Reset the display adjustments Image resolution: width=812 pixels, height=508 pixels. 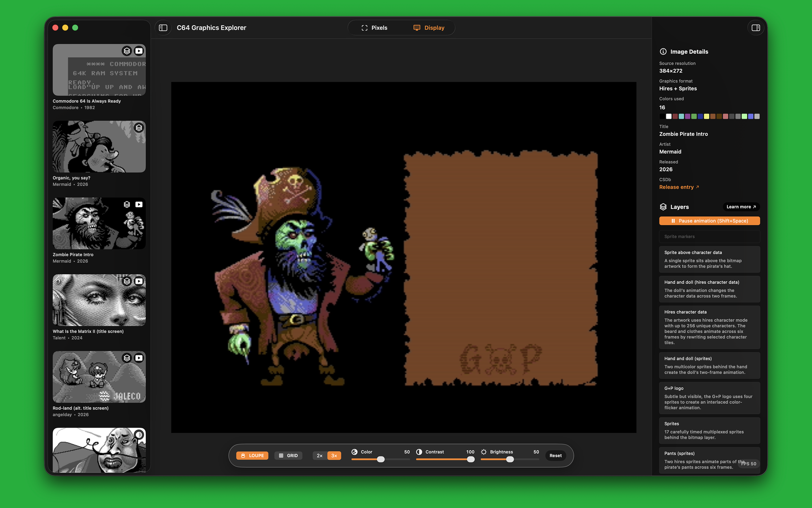point(555,456)
